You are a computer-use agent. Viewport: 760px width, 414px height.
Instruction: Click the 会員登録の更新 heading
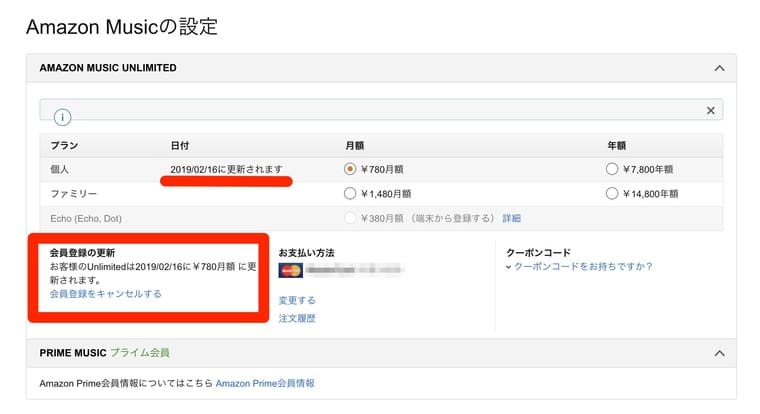[x=82, y=253]
